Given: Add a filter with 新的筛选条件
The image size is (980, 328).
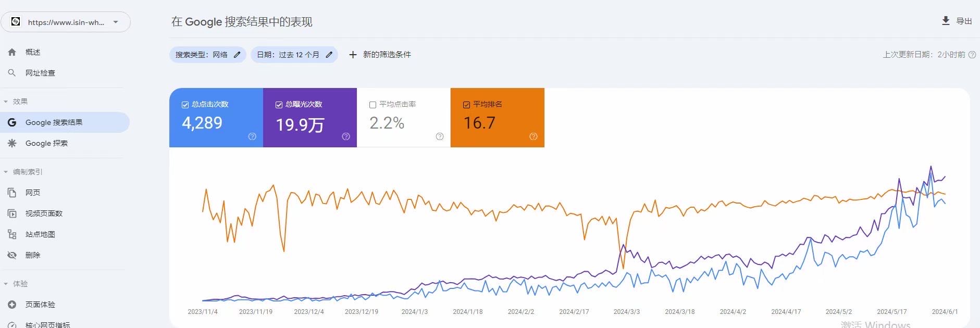Looking at the screenshot, I should point(380,55).
